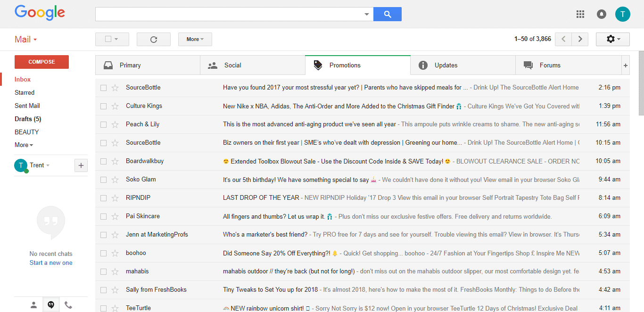Image resolution: width=644 pixels, height=312 pixels.
Task: Star the Culture Kings email
Action: click(115, 106)
